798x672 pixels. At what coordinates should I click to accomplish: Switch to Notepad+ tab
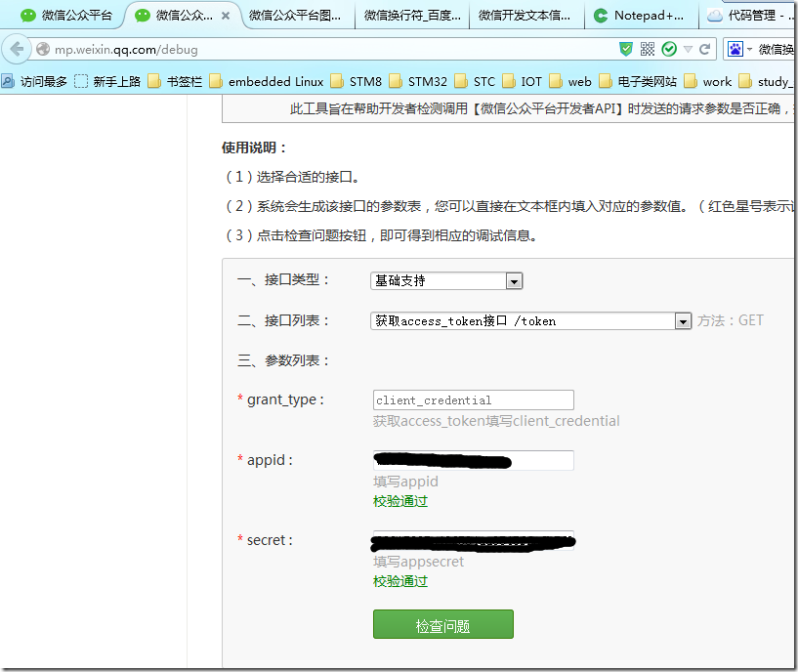[640, 16]
